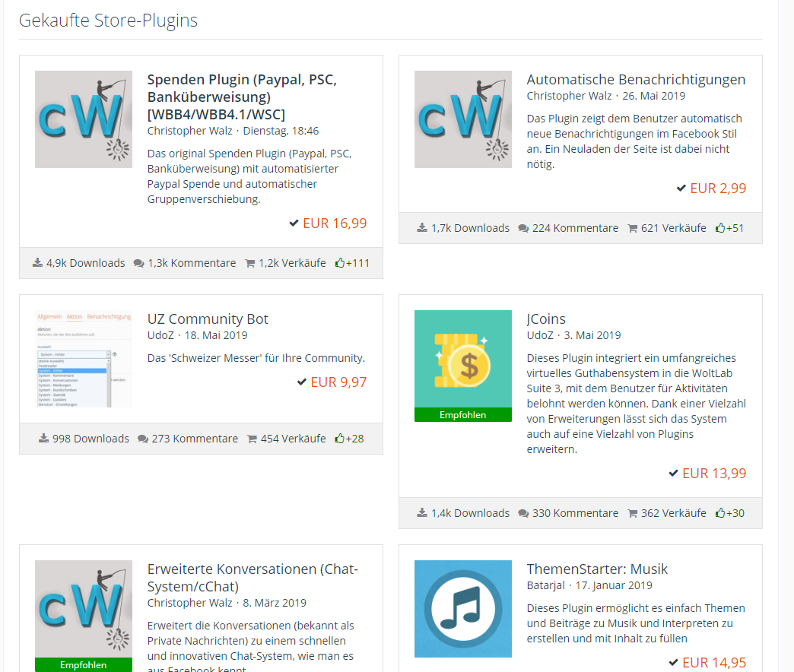Viewport: 794px width, 672px height.
Task: Click the comments icon beside 224 Kommentare
Action: point(523,228)
